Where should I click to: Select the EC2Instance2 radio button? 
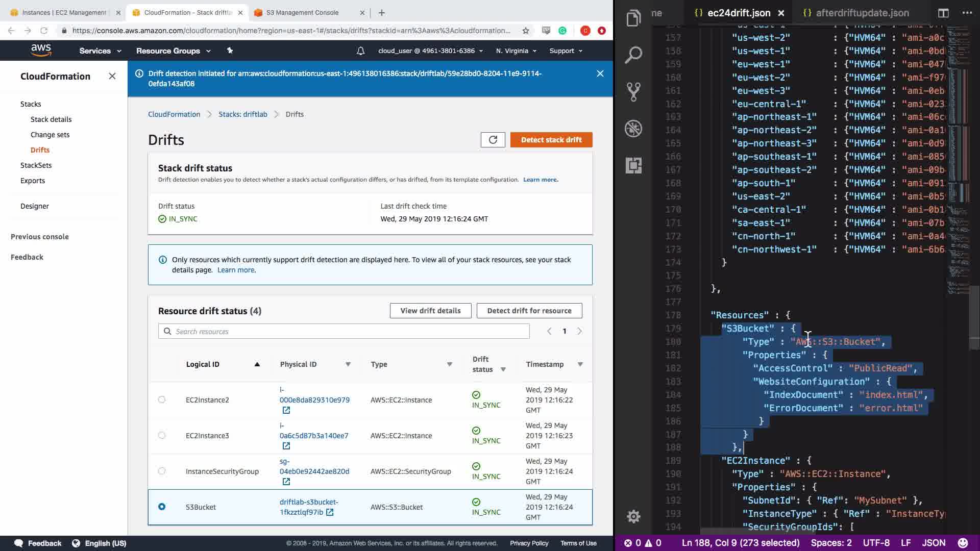tap(162, 399)
